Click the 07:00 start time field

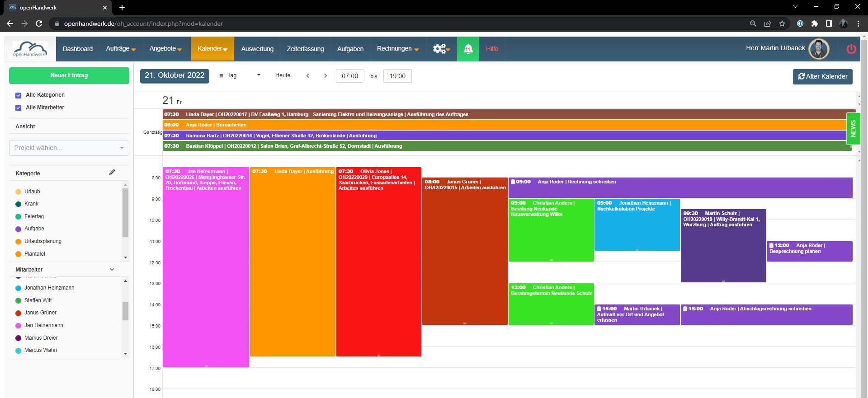(349, 76)
